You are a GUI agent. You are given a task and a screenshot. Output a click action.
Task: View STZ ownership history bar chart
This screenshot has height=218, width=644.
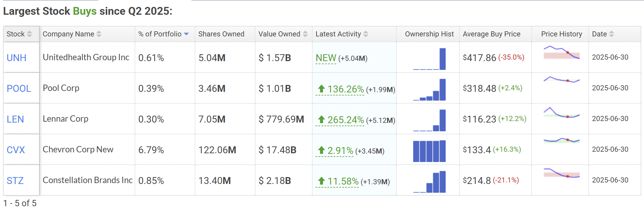pos(429,182)
